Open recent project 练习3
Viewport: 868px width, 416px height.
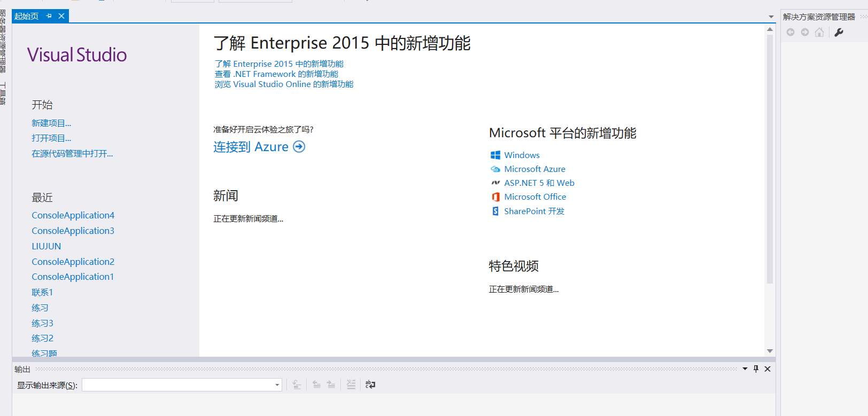point(43,323)
